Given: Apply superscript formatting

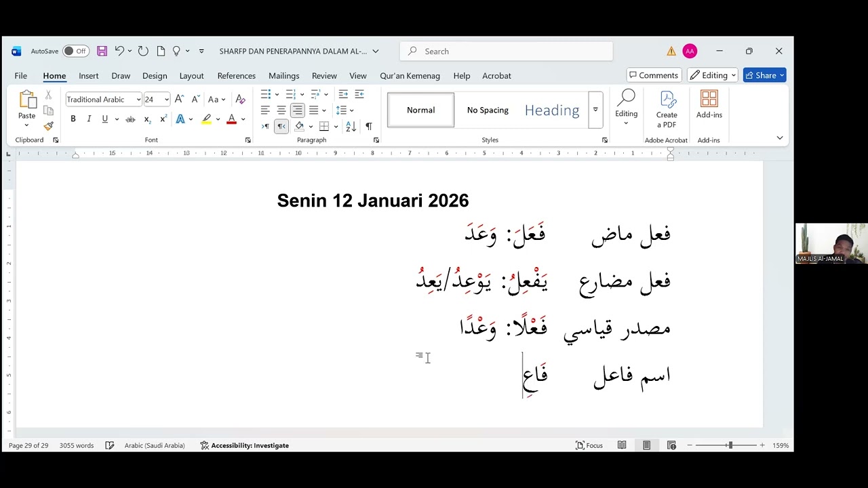Looking at the screenshot, I should [x=163, y=119].
